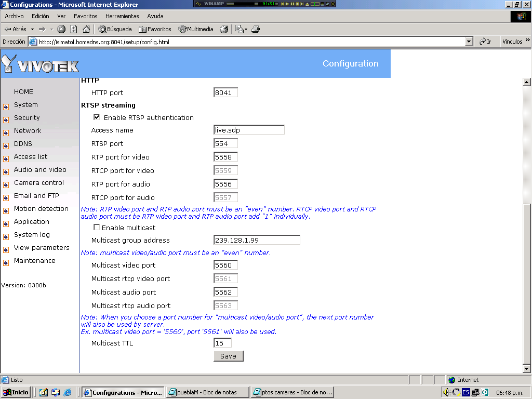Click the Multicast group address field

(x=257, y=240)
